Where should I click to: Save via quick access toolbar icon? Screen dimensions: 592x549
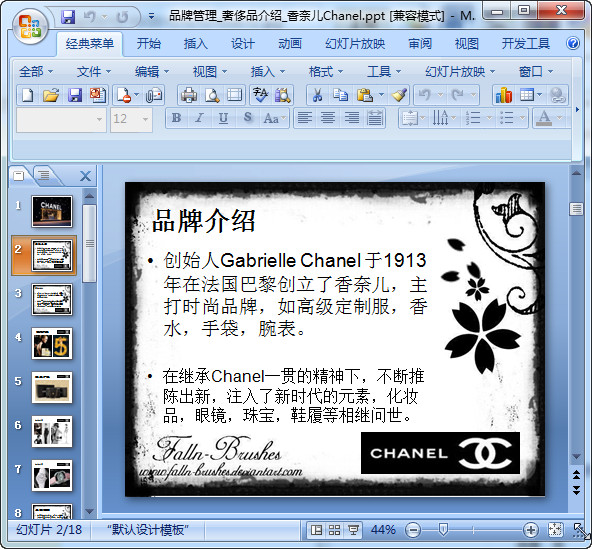click(x=68, y=17)
